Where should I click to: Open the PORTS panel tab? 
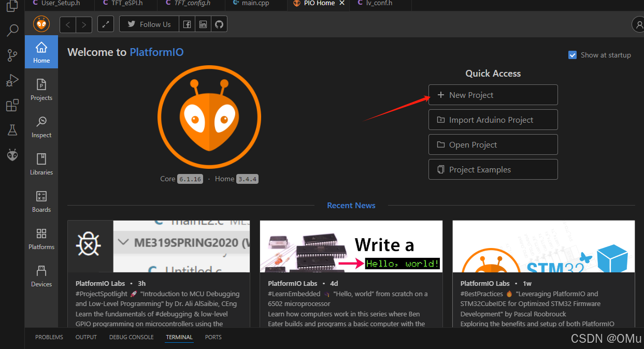pyautogui.click(x=213, y=337)
